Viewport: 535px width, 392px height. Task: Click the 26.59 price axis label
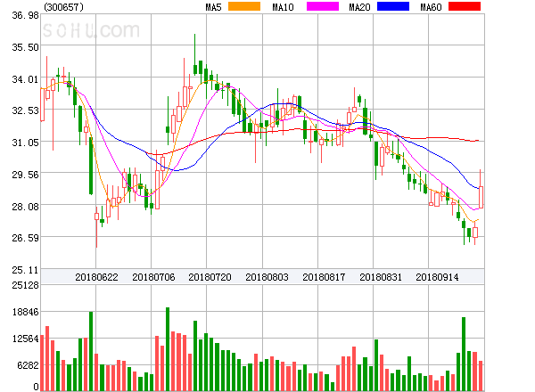25,238
